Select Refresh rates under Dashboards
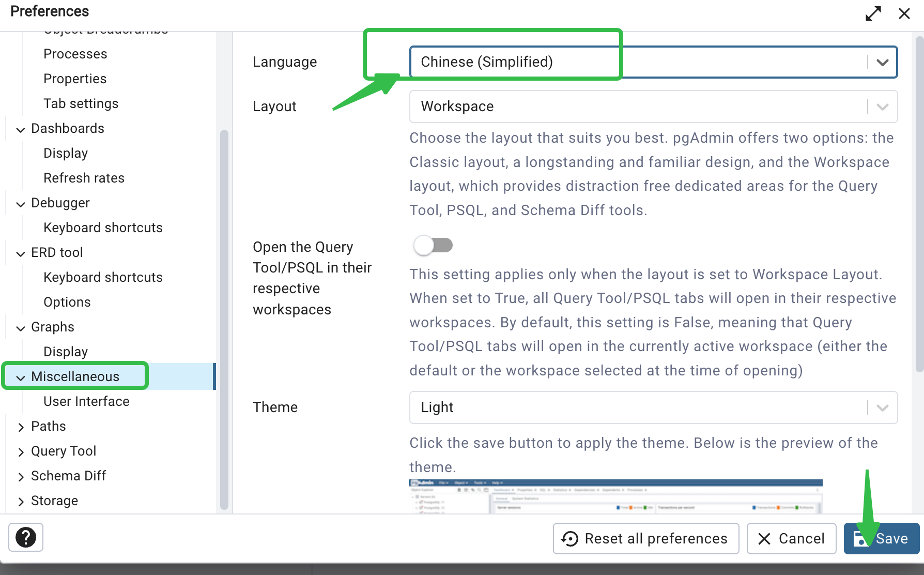 point(84,178)
